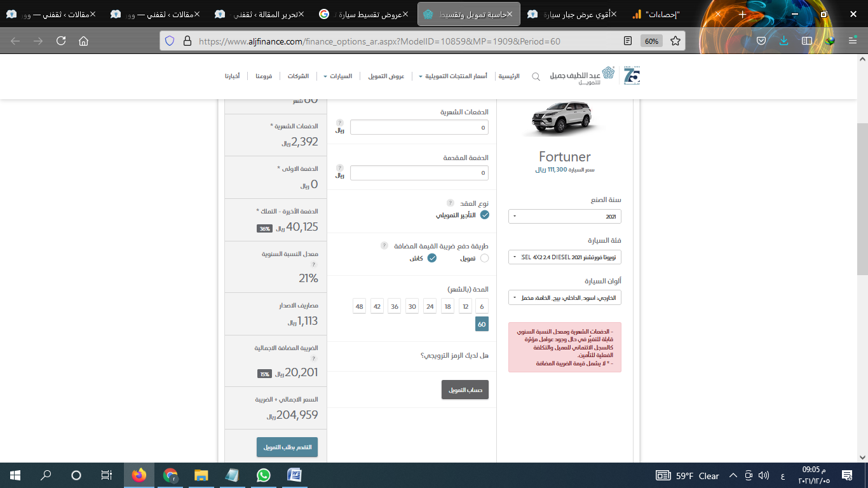868x488 pixels.
Task: Click help icon next to VAT payment method
Action: (x=384, y=245)
